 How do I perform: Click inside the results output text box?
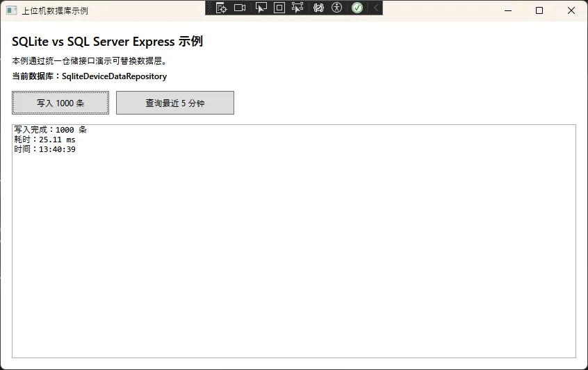click(x=294, y=241)
